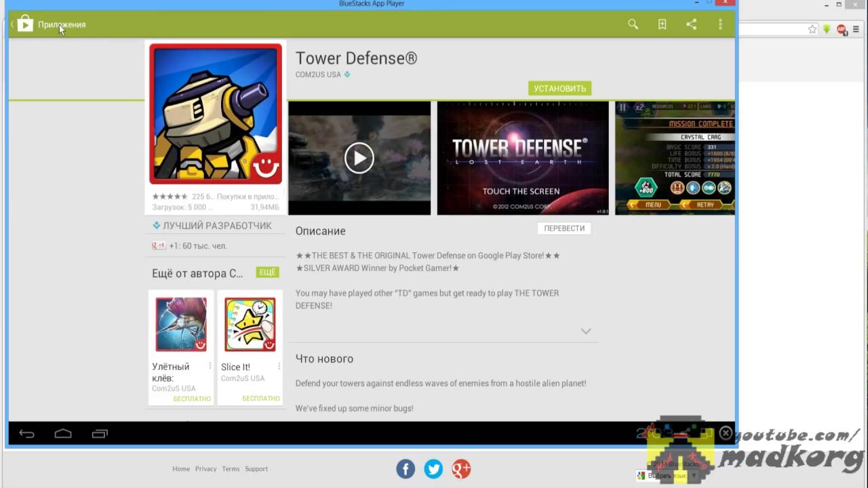Click the star rating row
Image resolution: width=868 pixels, height=488 pixels.
click(170, 197)
